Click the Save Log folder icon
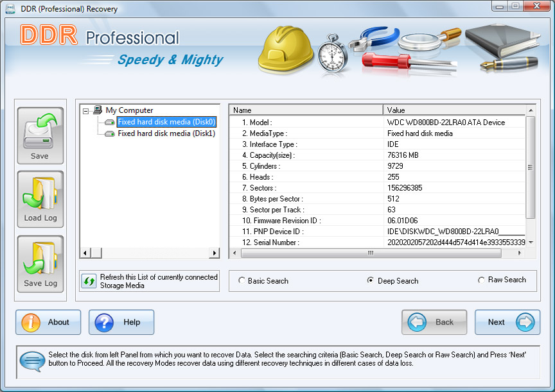Image resolution: width=555 pixels, height=392 pixels. click(x=40, y=259)
